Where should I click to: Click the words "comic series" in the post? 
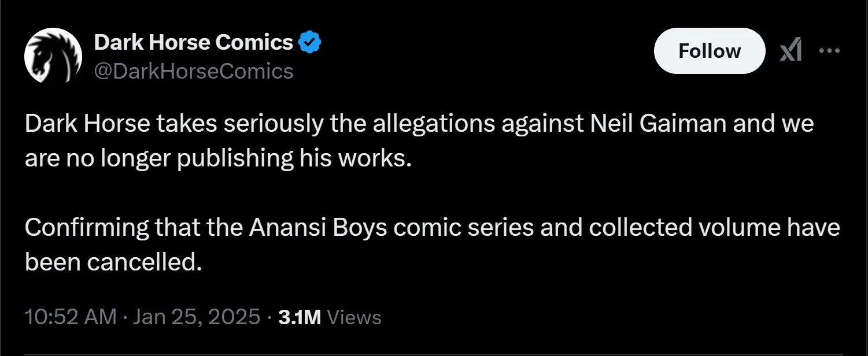(463, 228)
